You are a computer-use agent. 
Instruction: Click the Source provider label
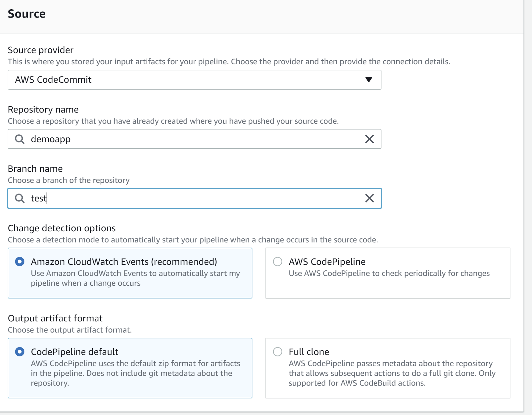[x=40, y=50]
